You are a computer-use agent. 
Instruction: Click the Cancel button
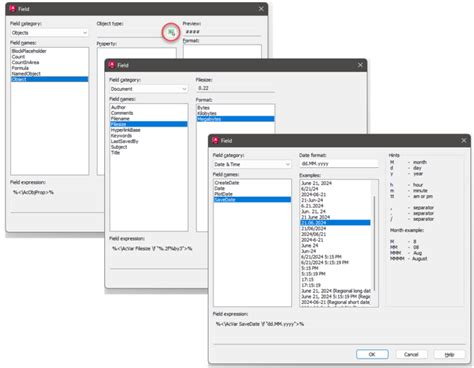coord(411,354)
